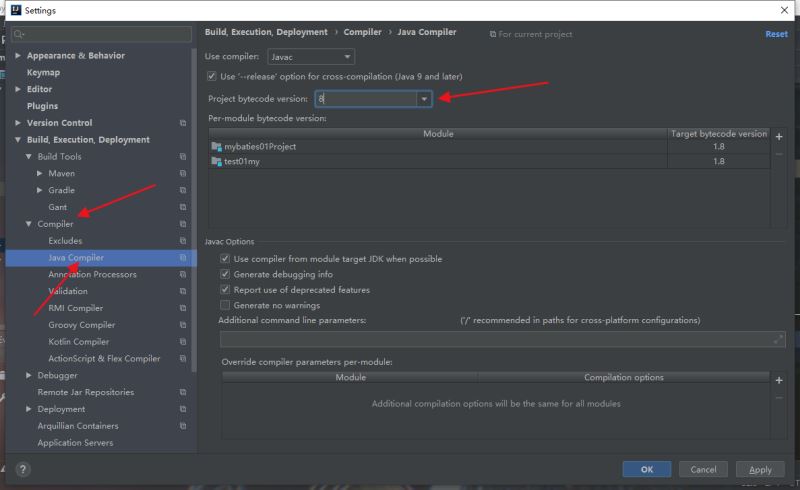Click project-level icon next to Java Compiler
The width and height of the screenshot is (800, 490).
tap(183, 258)
